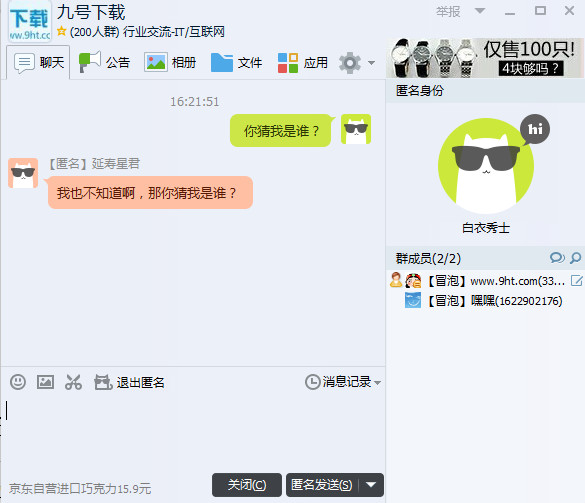Select member www.9ht.com in list
This screenshot has width=585, height=503.
(485, 281)
